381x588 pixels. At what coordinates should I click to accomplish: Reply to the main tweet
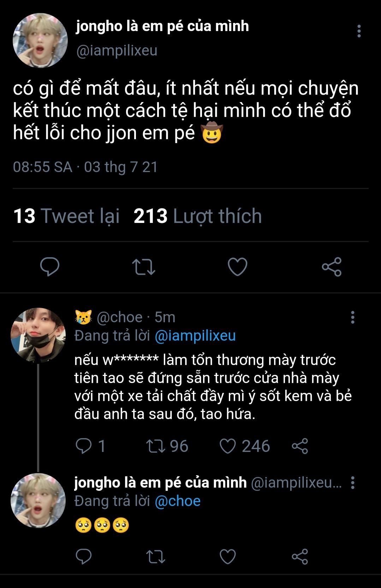tap(50, 267)
